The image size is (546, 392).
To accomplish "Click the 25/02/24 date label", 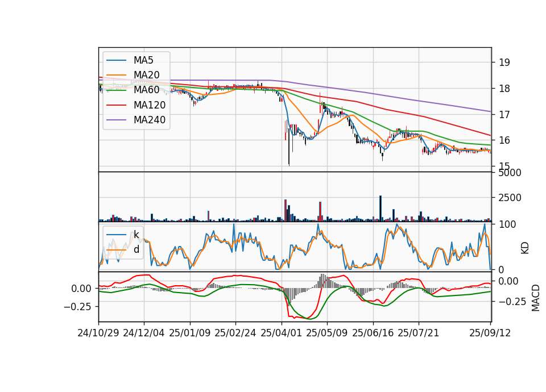I will tap(235, 333).
